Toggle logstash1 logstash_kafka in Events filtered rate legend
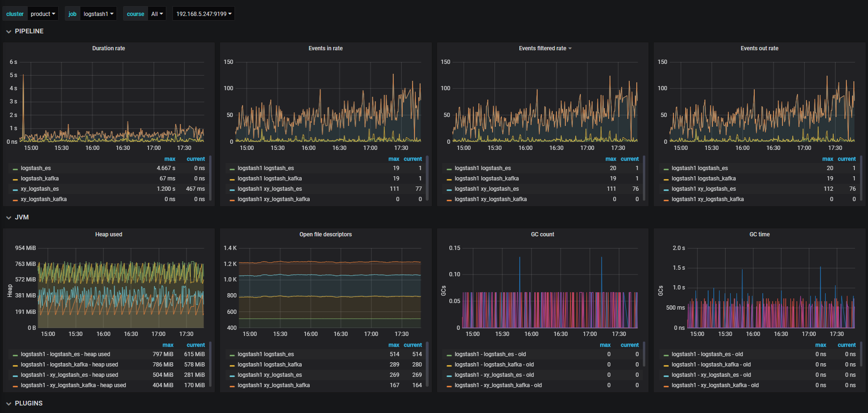The height and width of the screenshot is (413, 868). click(x=486, y=179)
